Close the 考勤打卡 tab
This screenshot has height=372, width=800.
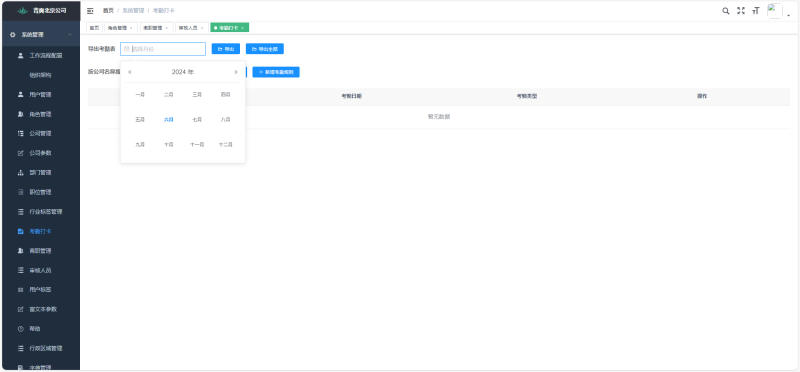pos(242,28)
